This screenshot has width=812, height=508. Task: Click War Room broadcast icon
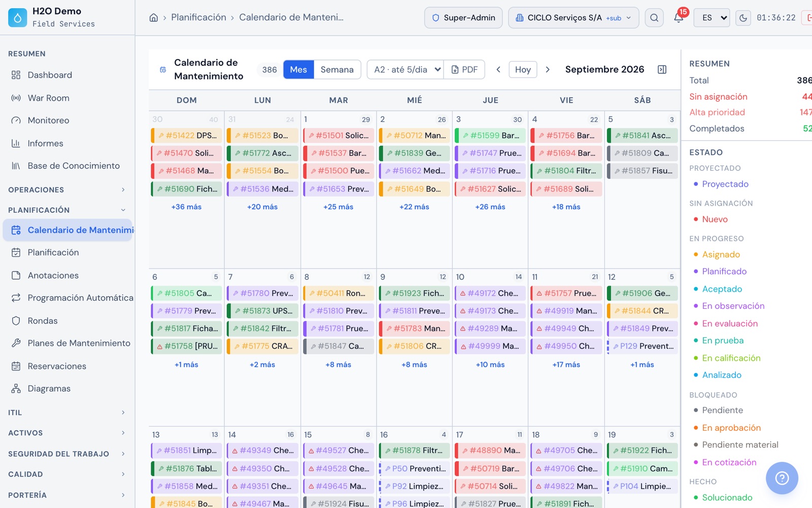pos(16,98)
